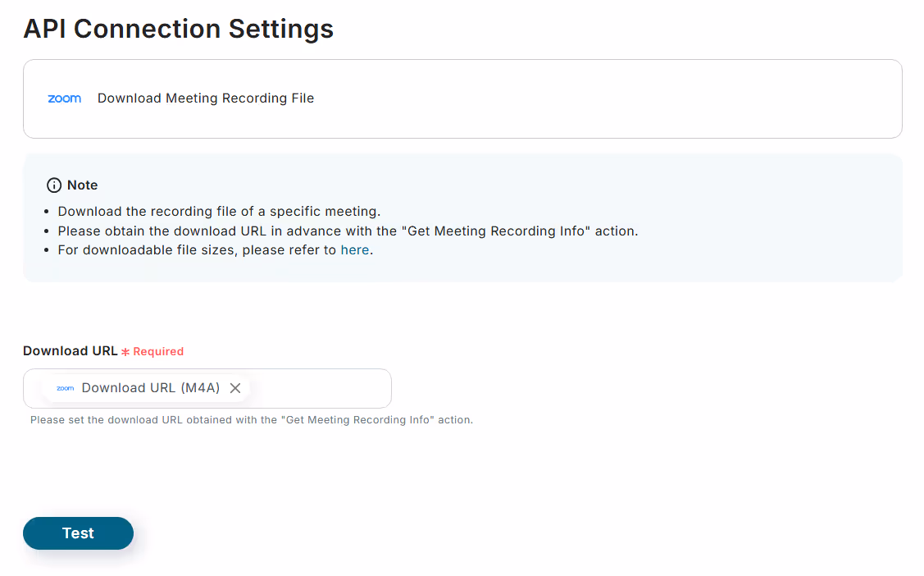Image resolution: width=924 pixels, height=576 pixels.
Task: Click the Zoom logo in header card
Action: click(x=64, y=98)
